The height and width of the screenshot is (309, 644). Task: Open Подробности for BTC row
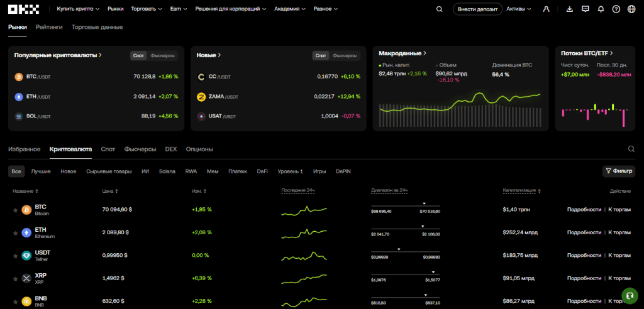(x=584, y=210)
